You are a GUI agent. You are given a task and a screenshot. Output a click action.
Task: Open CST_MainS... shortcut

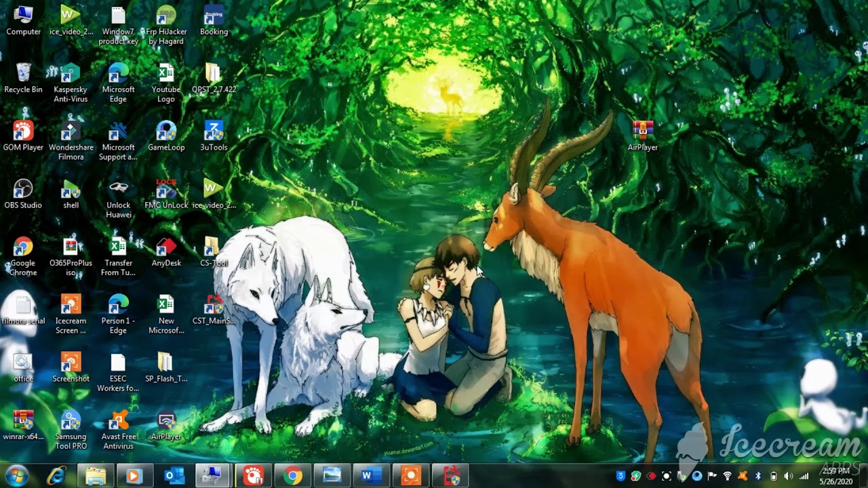(214, 309)
